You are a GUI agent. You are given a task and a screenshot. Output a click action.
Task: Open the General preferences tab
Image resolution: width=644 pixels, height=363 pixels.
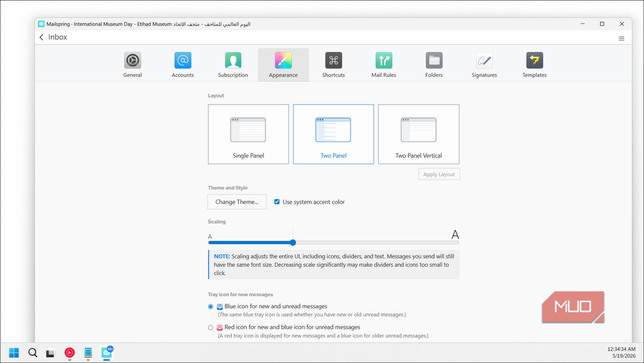[132, 65]
